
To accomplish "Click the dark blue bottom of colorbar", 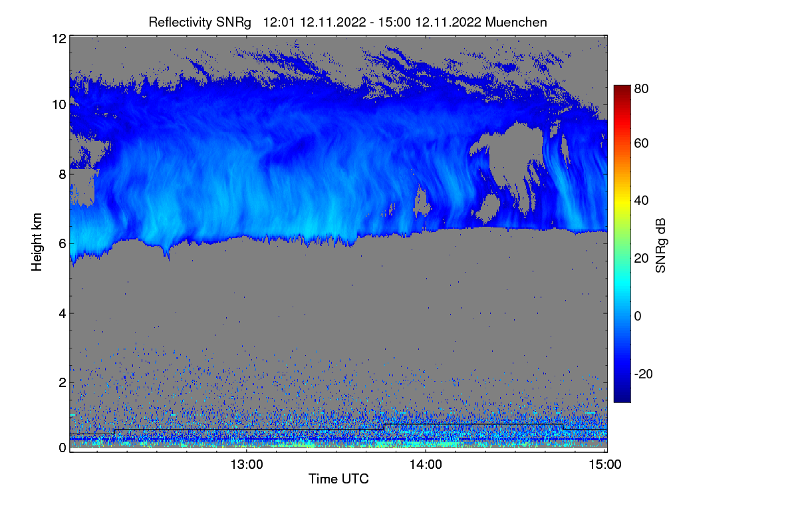I will [x=622, y=396].
